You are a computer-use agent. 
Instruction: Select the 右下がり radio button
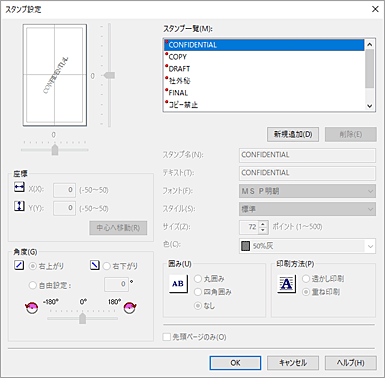106,266
